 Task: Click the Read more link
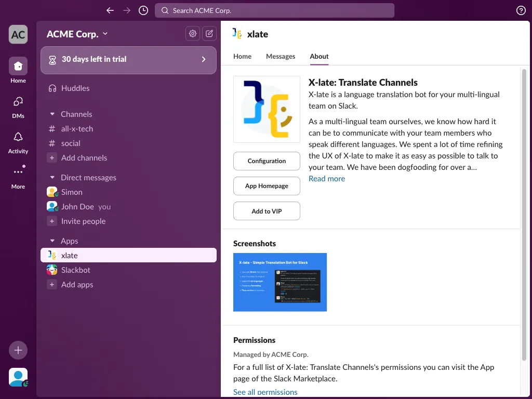pyautogui.click(x=327, y=179)
